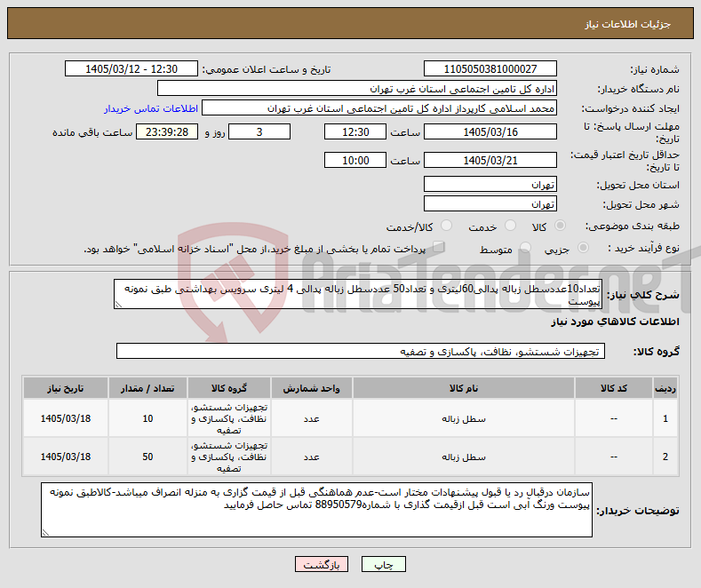The height and width of the screenshot is (588, 701).
Task: Click the response deadline time 12:30 field
Action: coord(355,131)
